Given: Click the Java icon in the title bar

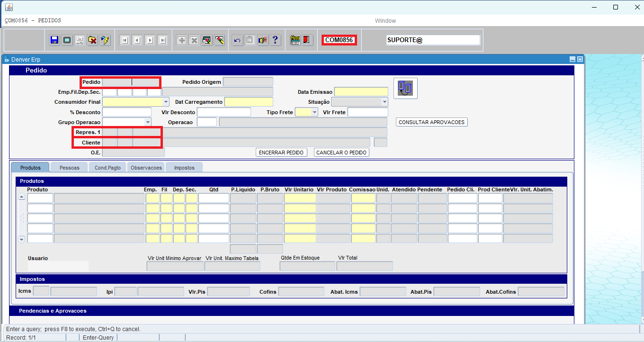Looking at the screenshot, I should (9, 7).
